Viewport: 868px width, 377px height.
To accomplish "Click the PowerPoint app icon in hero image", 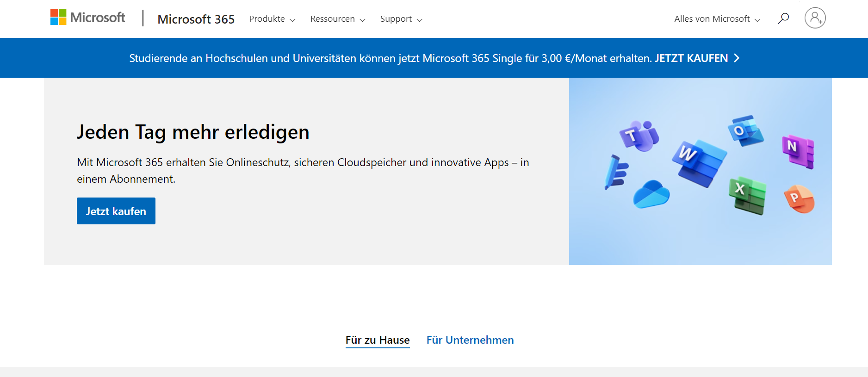I will click(800, 199).
